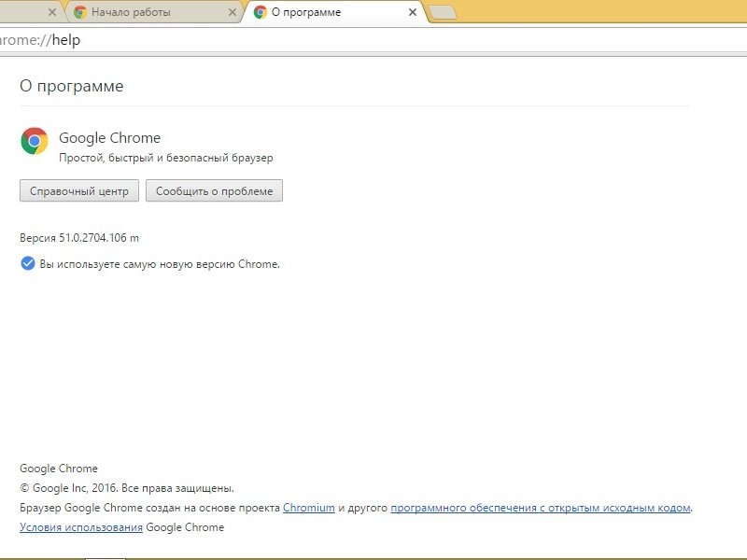
Task: Click the blue checkmark update status icon
Action: click(28, 263)
